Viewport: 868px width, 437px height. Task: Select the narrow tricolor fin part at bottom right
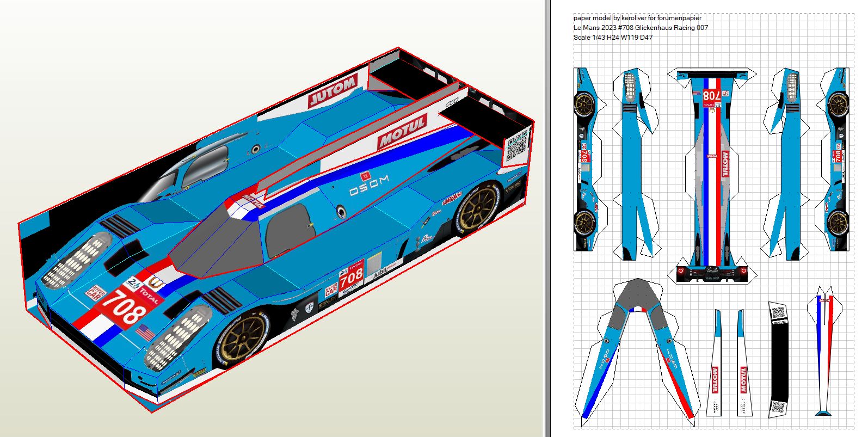[x=826, y=354]
